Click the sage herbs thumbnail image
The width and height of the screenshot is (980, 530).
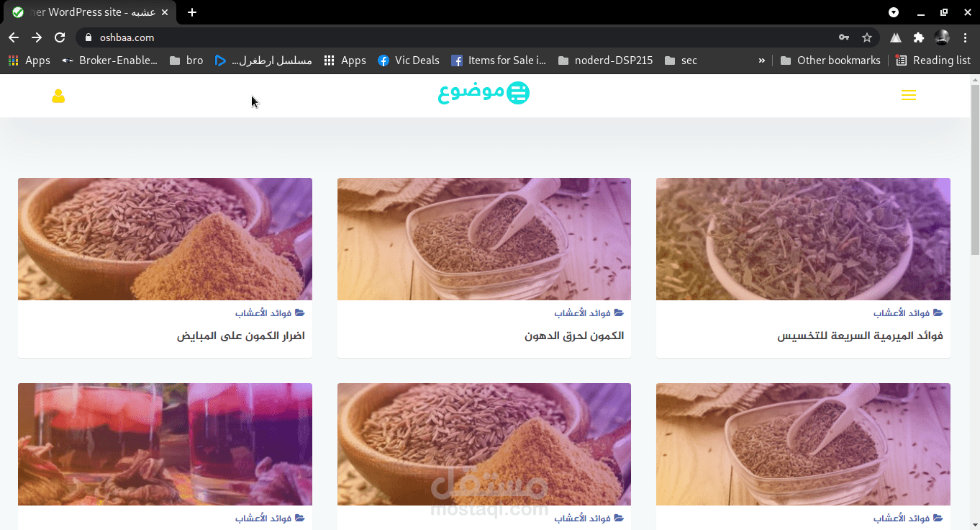(803, 239)
